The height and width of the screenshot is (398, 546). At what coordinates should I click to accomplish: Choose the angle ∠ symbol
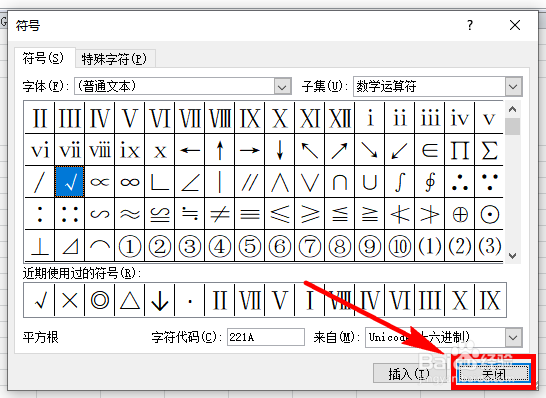click(x=189, y=182)
